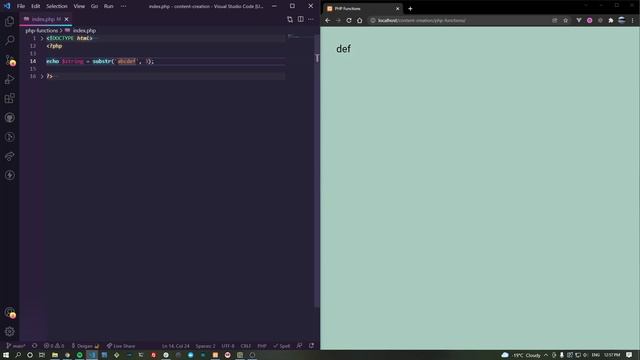Open the File menu
Screen dimensions: 640x360
point(21,6)
